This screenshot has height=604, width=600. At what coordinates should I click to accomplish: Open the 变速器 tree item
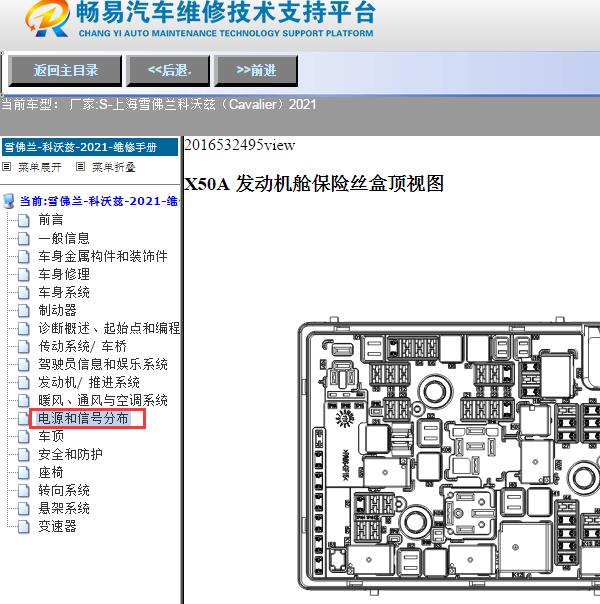pyautogui.click(x=57, y=527)
